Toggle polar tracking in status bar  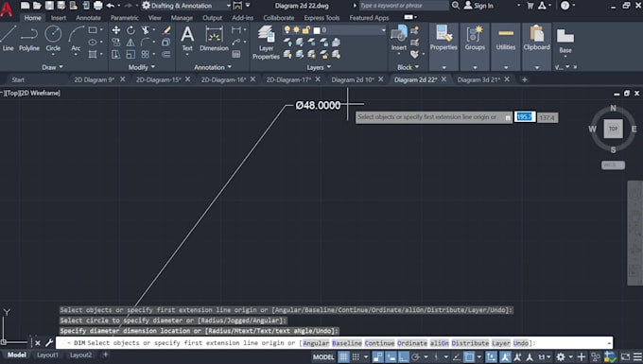415,357
